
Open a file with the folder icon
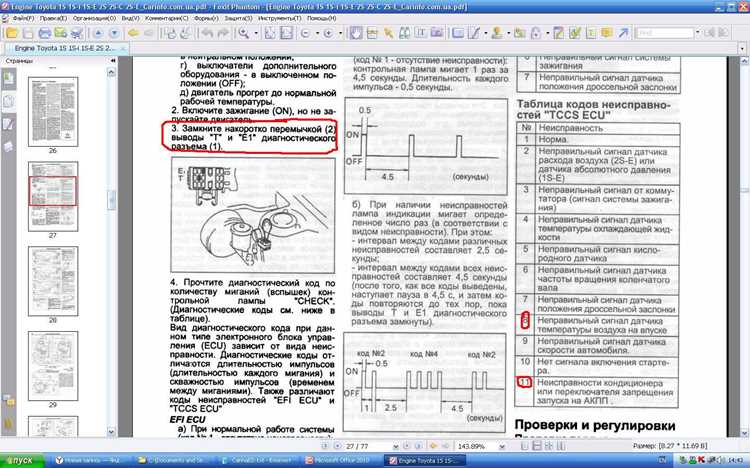tap(11, 33)
